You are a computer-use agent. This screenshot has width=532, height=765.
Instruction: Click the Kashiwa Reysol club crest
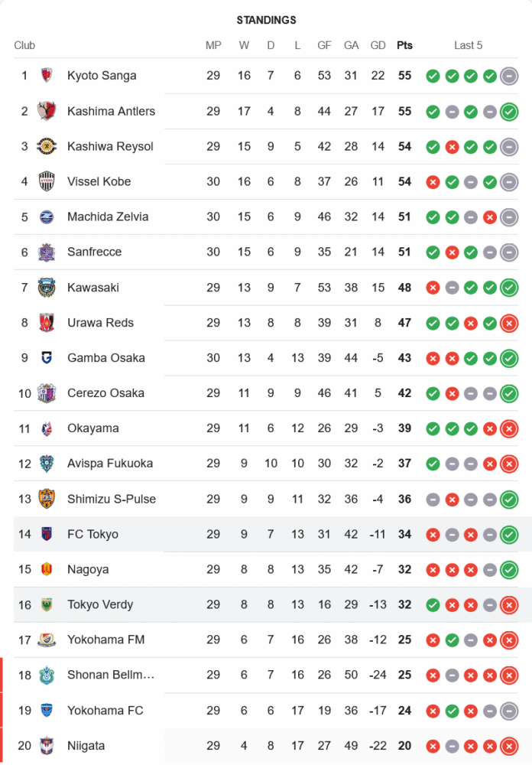click(47, 146)
